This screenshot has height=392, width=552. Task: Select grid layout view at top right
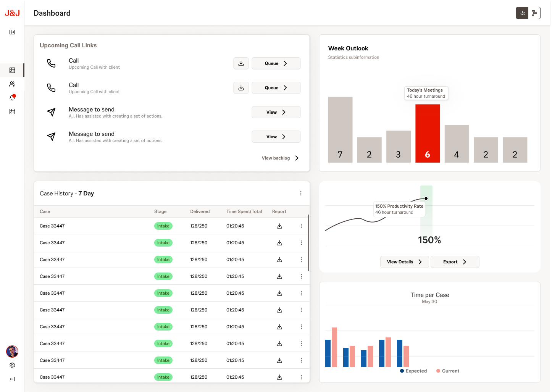pos(522,13)
